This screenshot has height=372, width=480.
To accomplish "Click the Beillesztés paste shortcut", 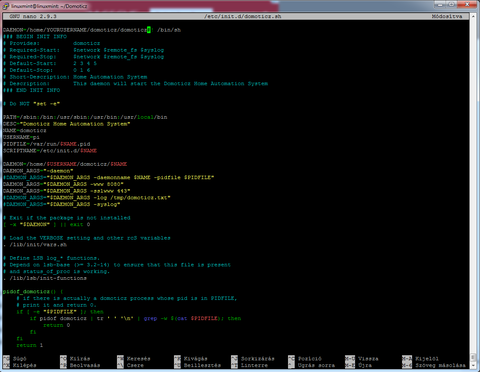I will coord(197,365).
